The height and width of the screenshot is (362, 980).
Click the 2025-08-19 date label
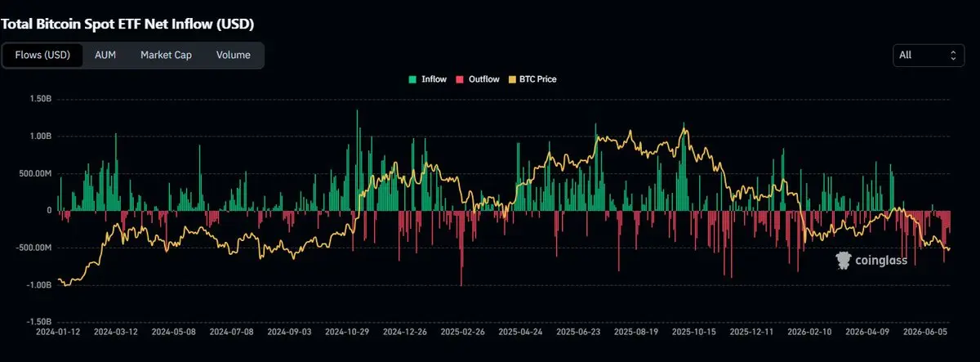pyautogui.click(x=638, y=333)
